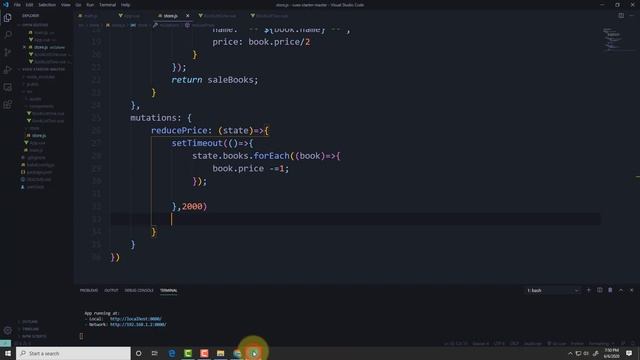Screen dimensions: 640x360
Task: Create a new terminal with the plus icon
Action: pos(589,290)
